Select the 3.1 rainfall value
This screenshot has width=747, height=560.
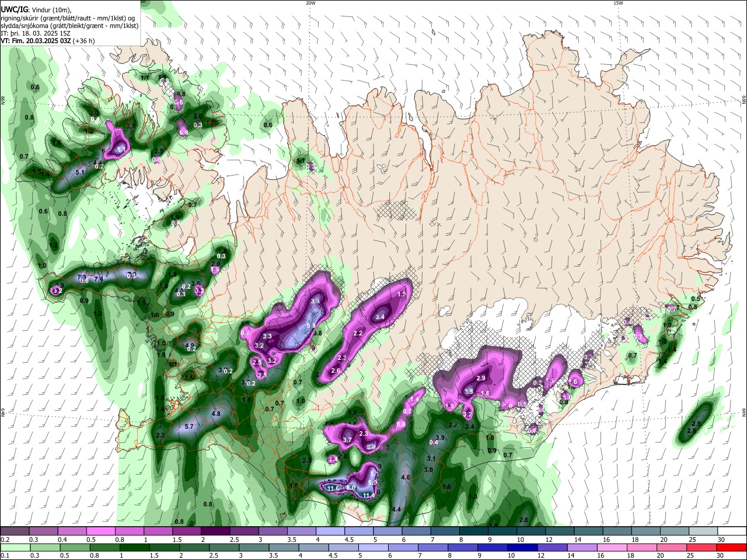tap(431, 459)
